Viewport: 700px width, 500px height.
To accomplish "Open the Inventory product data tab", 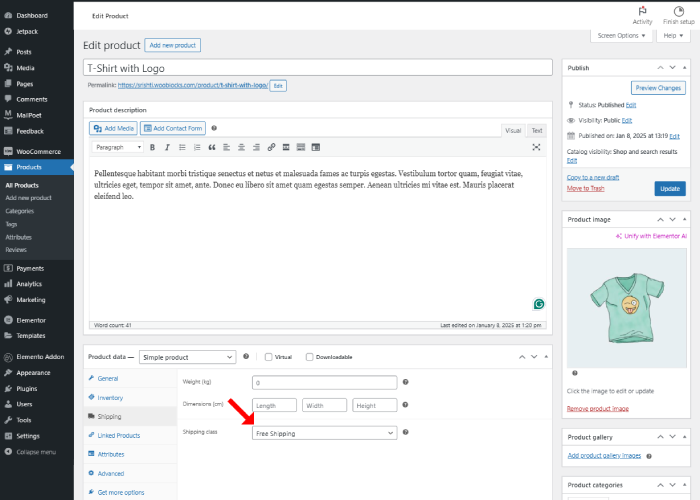I will tap(110, 397).
